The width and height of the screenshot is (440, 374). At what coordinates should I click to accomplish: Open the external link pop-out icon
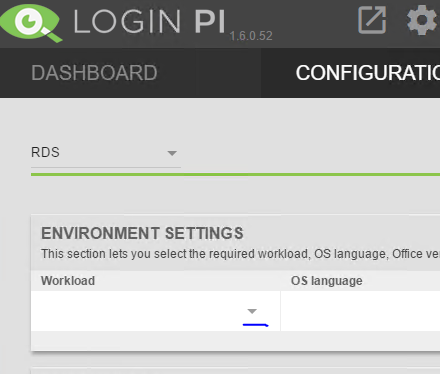[372, 20]
